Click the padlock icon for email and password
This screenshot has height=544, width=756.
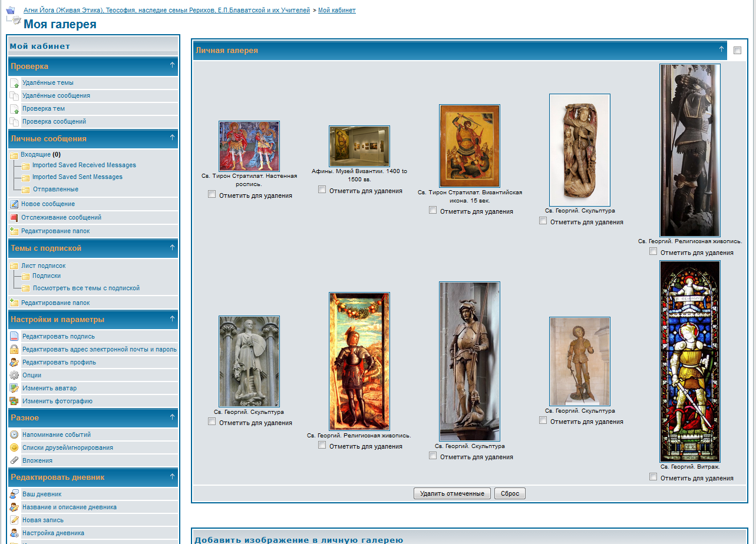(15, 350)
